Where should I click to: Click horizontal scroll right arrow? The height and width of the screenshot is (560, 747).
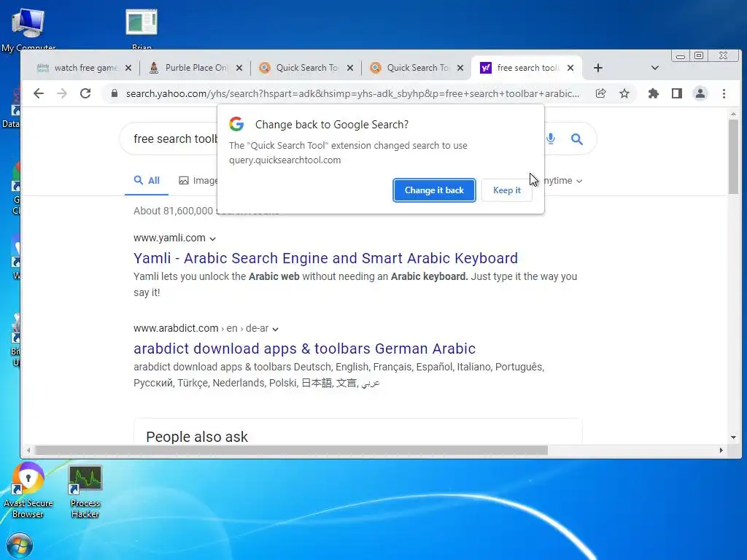point(721,450)
